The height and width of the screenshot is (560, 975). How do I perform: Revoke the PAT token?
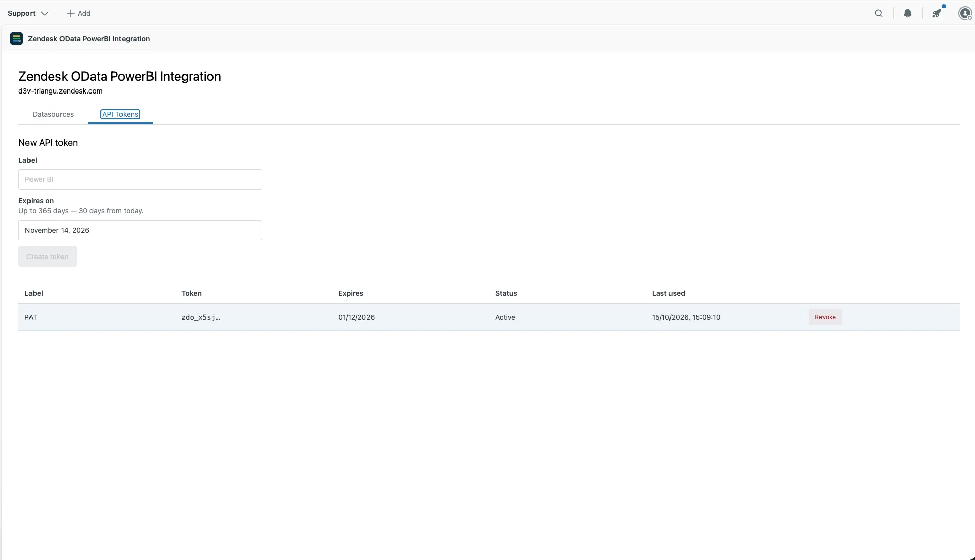825,317
